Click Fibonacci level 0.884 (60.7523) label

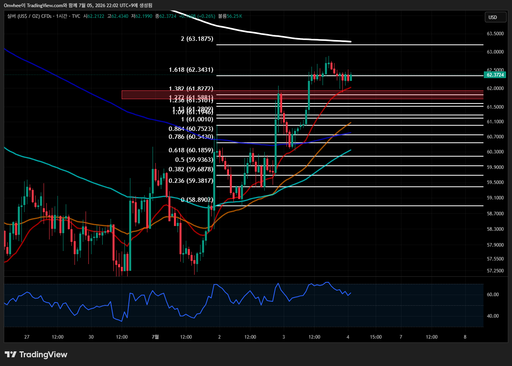191,129
